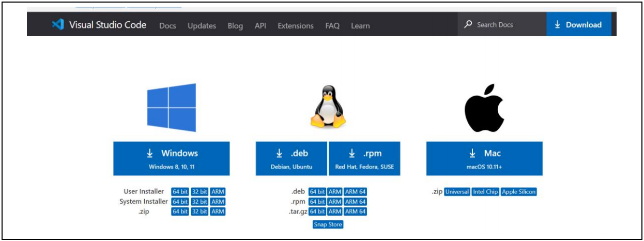The image size is (644, 241).
Task: Open the Learn navigation link
Action: 360,25
